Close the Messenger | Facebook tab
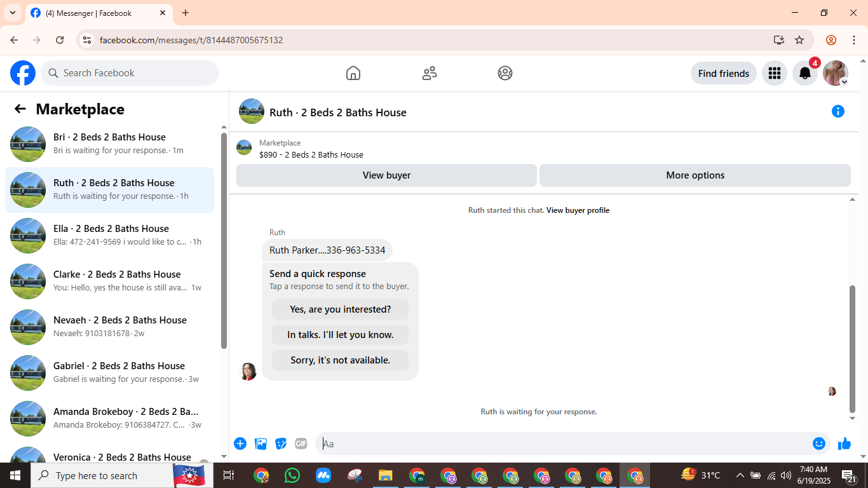Viewport: 868px width, 488px height. coord(163,13)
